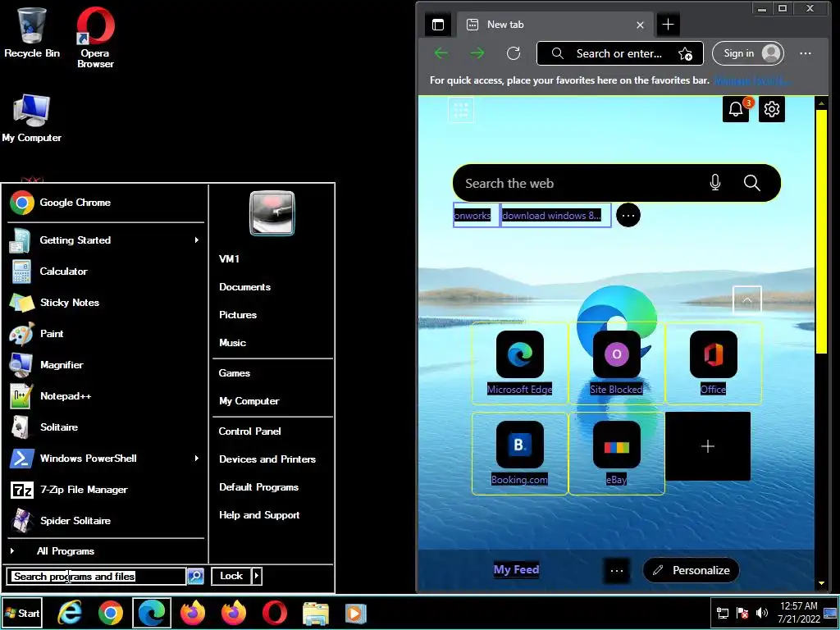Click the Start menu search magnifier icon
The image size is (840, 630).
pyautogui.click(x=195, y=577)
